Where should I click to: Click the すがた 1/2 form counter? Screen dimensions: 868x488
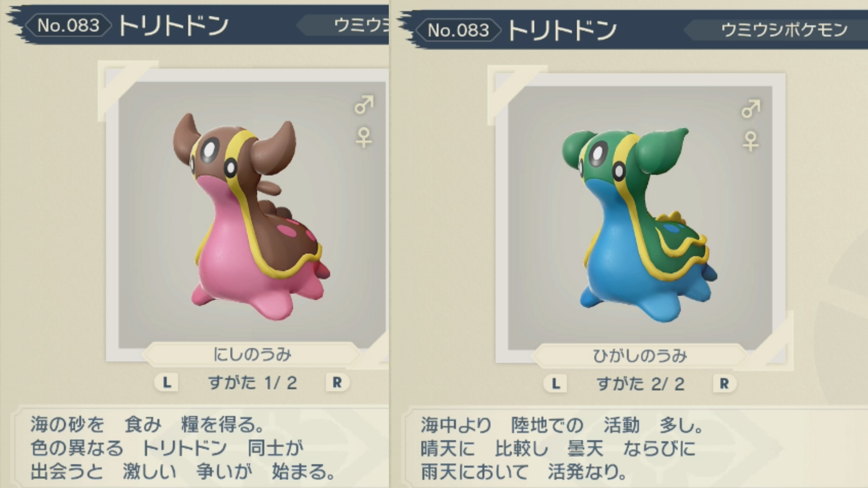(x=252, y=383)
